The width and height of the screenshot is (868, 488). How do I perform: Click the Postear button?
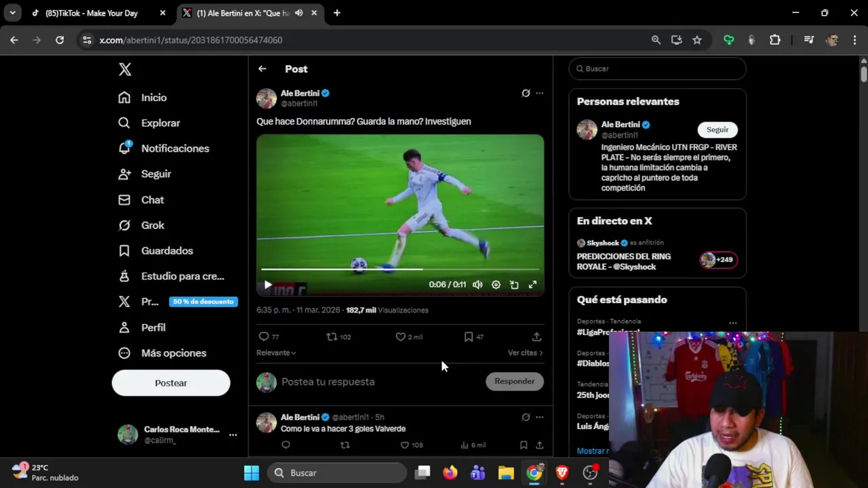(171, 383)
